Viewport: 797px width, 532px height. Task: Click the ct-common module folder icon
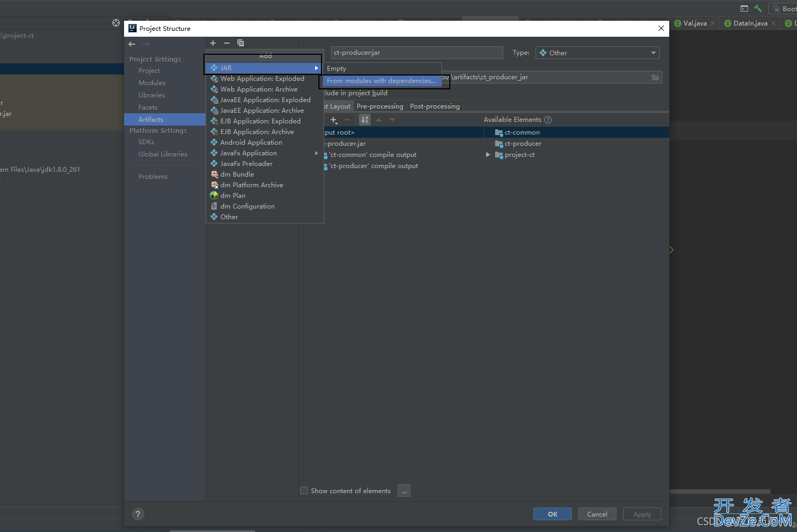[x=499, y=132]
